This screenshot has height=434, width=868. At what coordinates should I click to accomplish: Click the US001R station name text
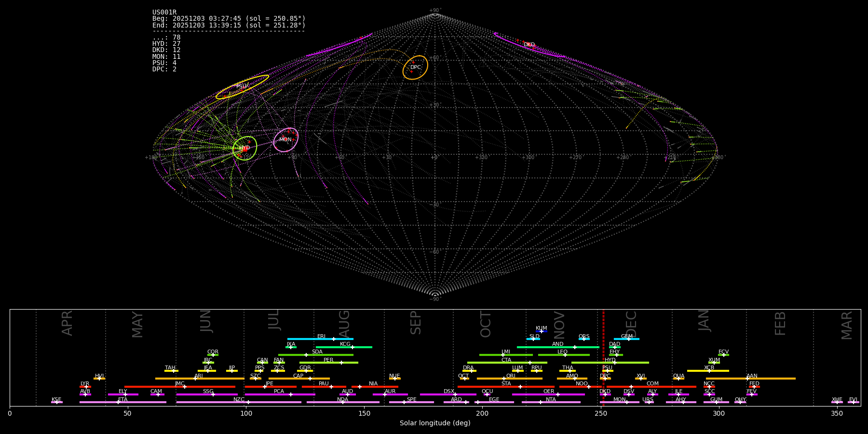(164, 13)
